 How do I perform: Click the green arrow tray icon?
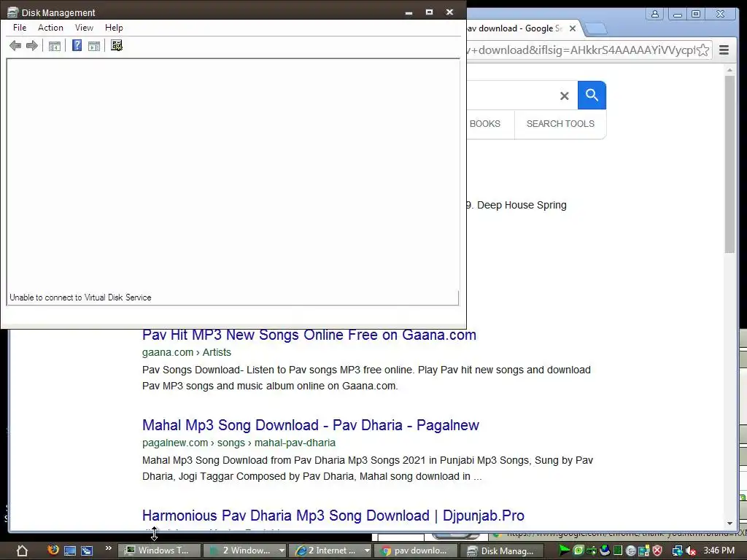point(564,551)
